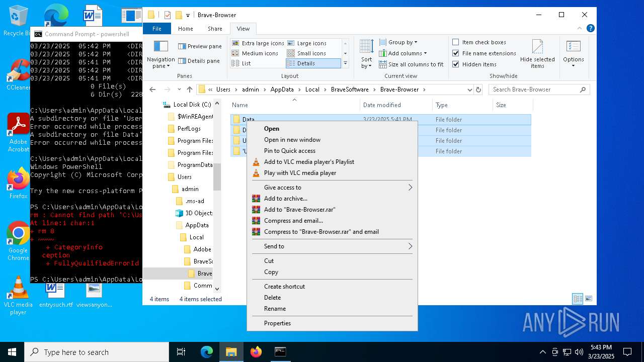Uncheck Hidden items checkbox
The width and height of the screenshot is (644, 362).
coord(474,64)
